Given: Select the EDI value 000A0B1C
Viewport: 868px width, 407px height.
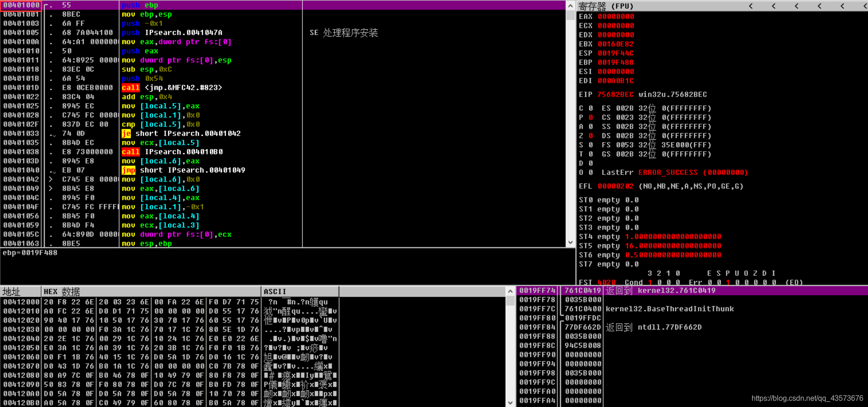Looking at the screenshot, I should coord(616,81).
